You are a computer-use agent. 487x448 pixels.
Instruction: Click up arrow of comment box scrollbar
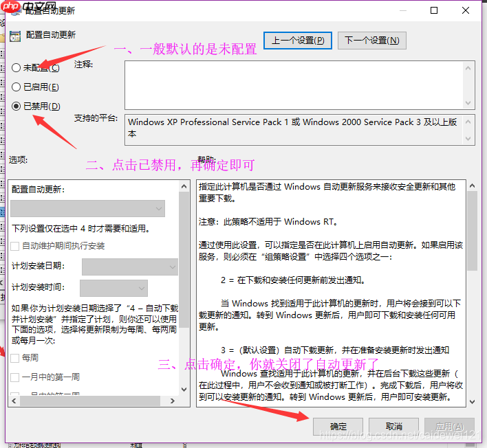[x=468, y=67]
